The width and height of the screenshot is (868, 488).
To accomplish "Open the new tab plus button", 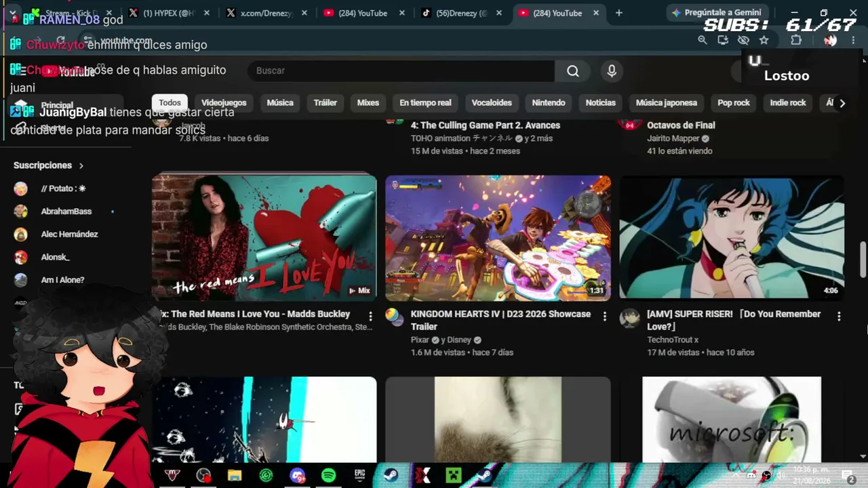I will (x=618, y=13).
